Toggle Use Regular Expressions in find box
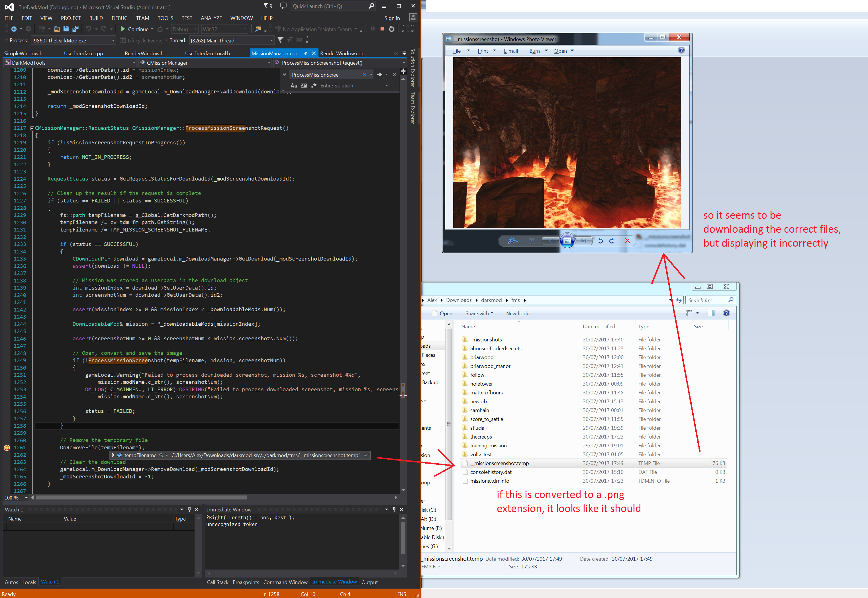Screen dimensions: 868x598 (x=314, y=86)
